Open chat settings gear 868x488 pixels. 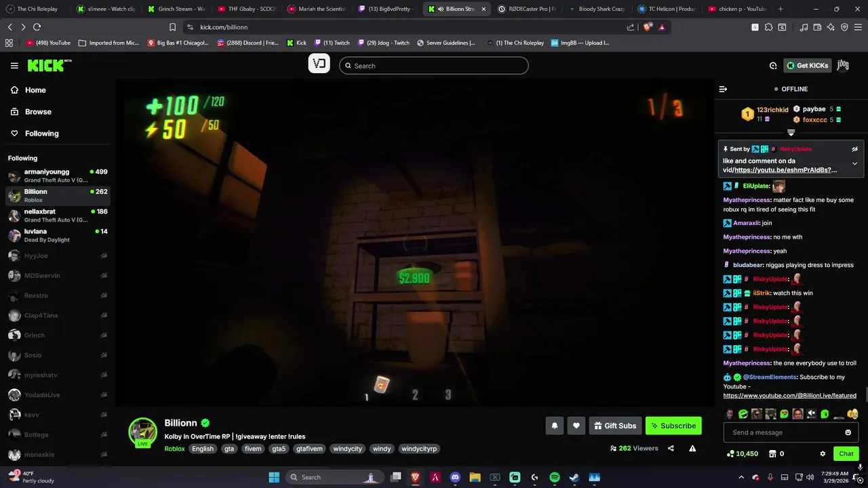pos(823,453)
